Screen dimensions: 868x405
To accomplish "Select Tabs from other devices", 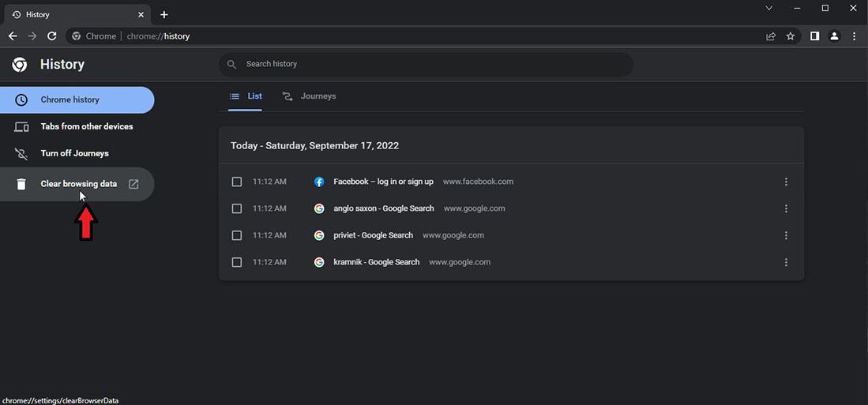I will [x=86, y=126].
